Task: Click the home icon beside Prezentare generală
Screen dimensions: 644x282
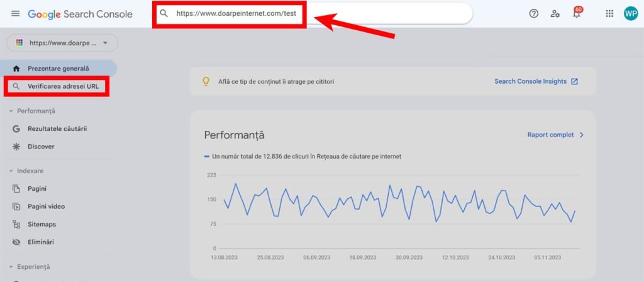Action: (16, 69)
